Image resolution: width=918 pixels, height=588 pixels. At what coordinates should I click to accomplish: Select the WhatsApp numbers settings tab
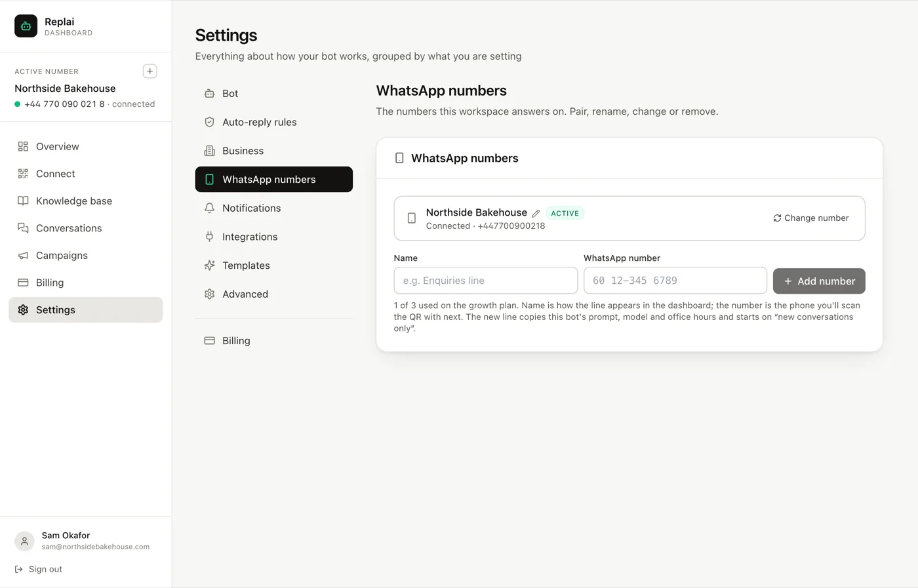tap(274, 180)
